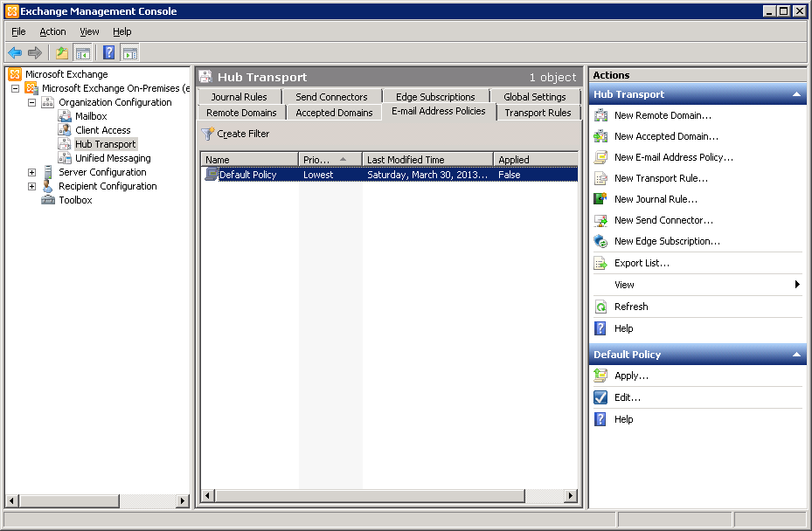Screen dimensions: 812x531
Task: Switch to the Transport Rules tab
Action: coord(538,113)
